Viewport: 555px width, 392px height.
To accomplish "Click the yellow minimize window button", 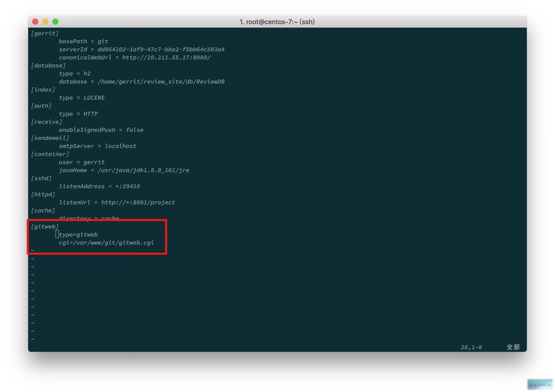I will pyautogui.click(x=45, y=22).
